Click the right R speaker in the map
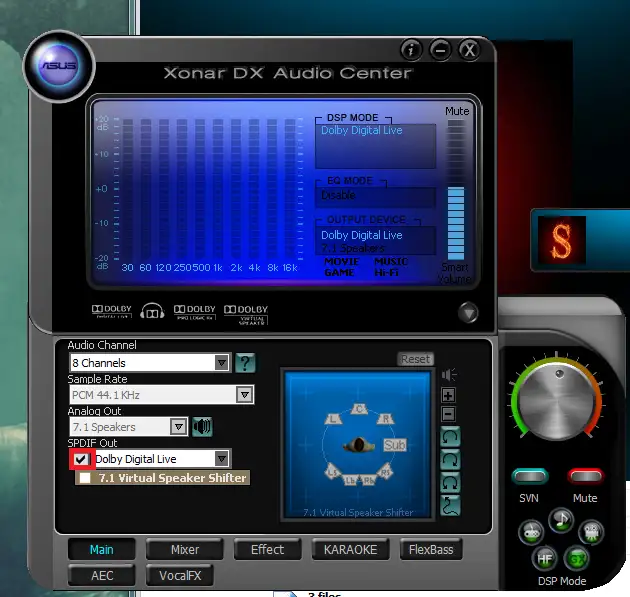 pos(385,419)
